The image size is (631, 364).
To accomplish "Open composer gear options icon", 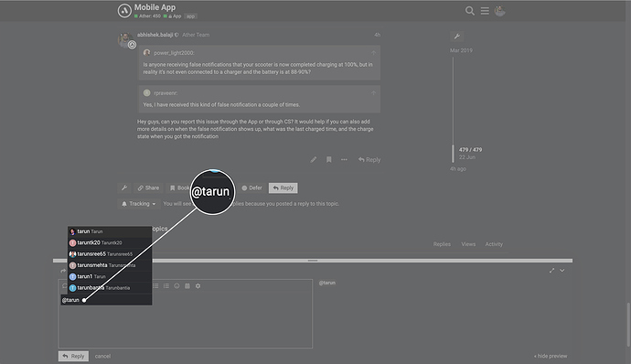I will pos(198,286).
